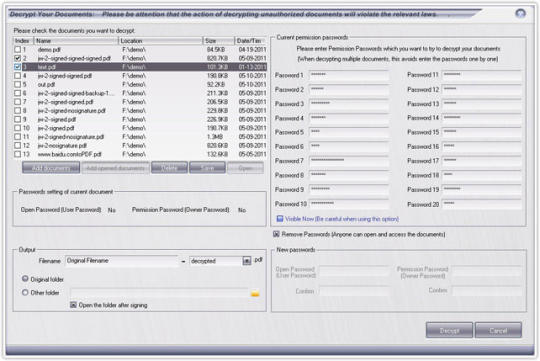Focus the Password 1 field

pos(349,75)
